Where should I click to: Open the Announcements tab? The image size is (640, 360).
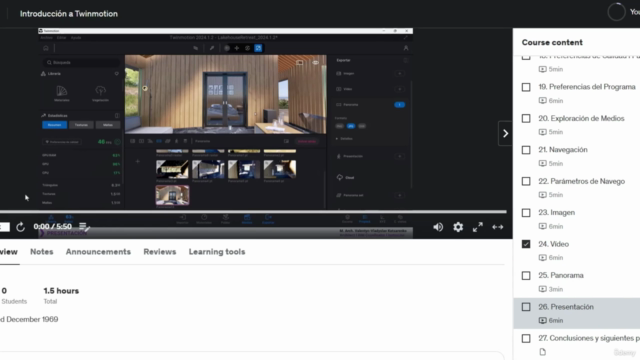(98, 252)
